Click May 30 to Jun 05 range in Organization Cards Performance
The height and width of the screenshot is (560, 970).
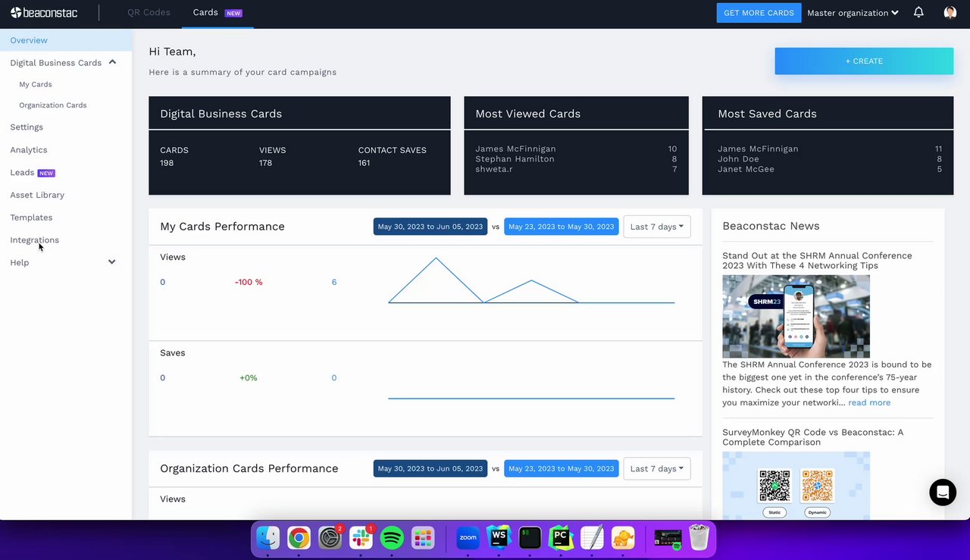tap(430, 468)
